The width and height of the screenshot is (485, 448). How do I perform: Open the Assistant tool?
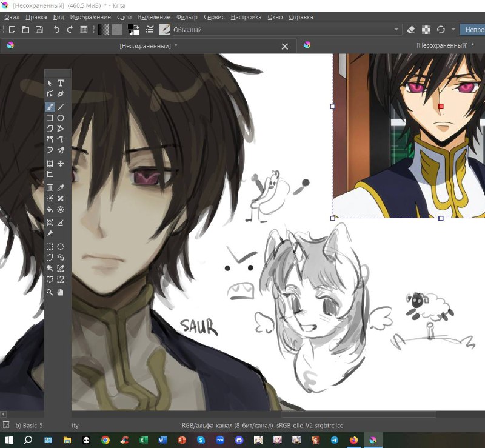tap(50, 222)
